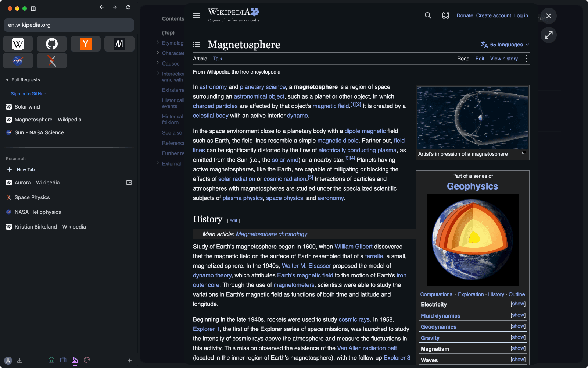Go back with the left arrow
588x368 pixels.
point(102,7)
